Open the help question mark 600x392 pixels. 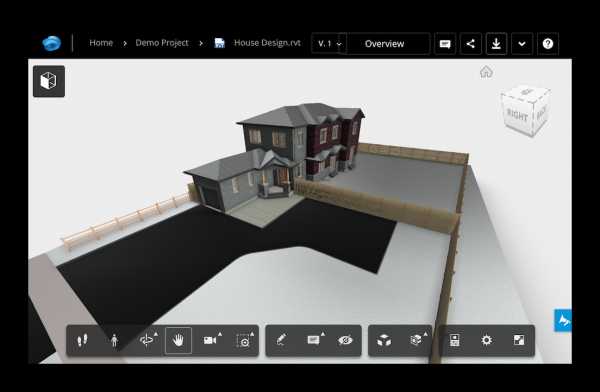[x=548, y=44]
